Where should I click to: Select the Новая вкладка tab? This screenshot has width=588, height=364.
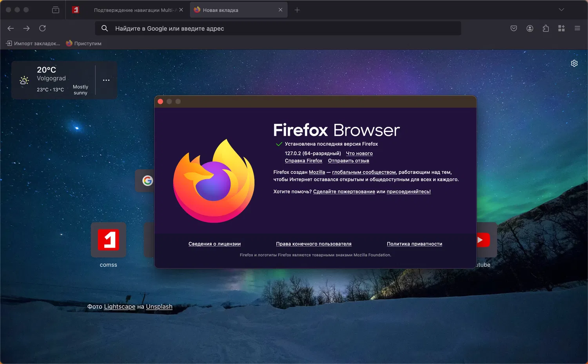239,10
